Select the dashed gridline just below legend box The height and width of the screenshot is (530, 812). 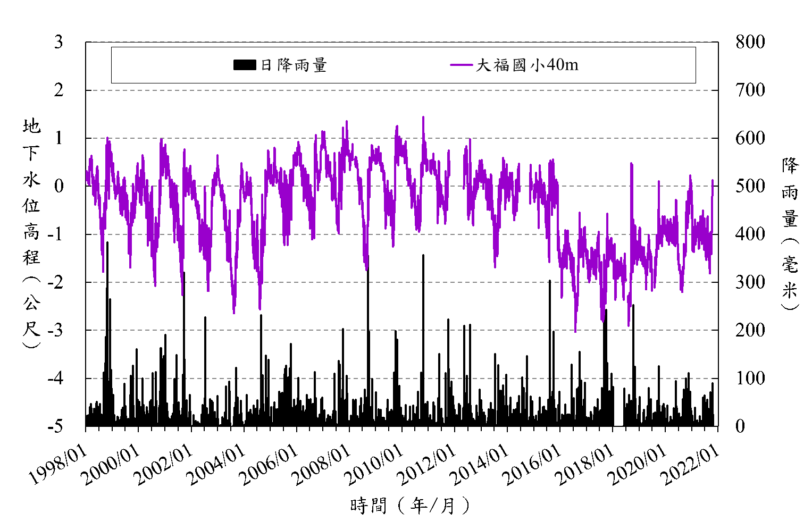tap(402, 90)
